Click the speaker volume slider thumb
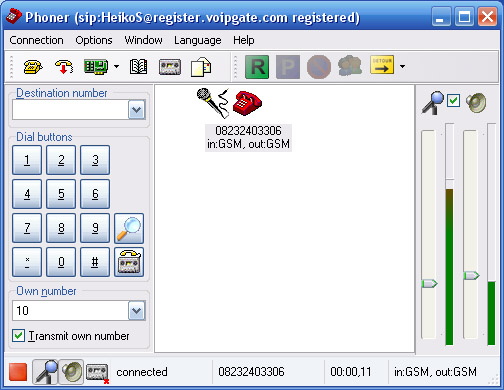This screenshot has width=504, height=390. (471, 276)
